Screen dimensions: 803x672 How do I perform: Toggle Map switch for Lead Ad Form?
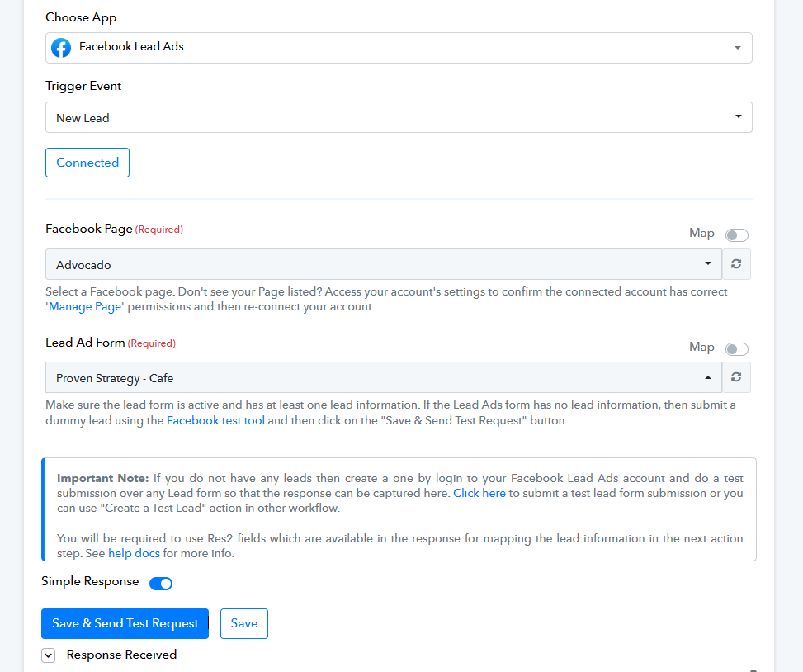(737, 349)
